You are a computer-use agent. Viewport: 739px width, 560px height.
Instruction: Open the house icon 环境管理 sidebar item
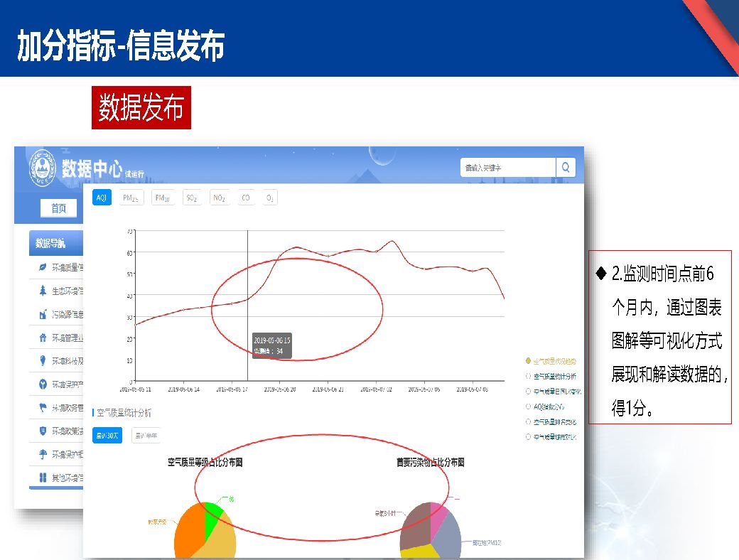pos(56,338)
